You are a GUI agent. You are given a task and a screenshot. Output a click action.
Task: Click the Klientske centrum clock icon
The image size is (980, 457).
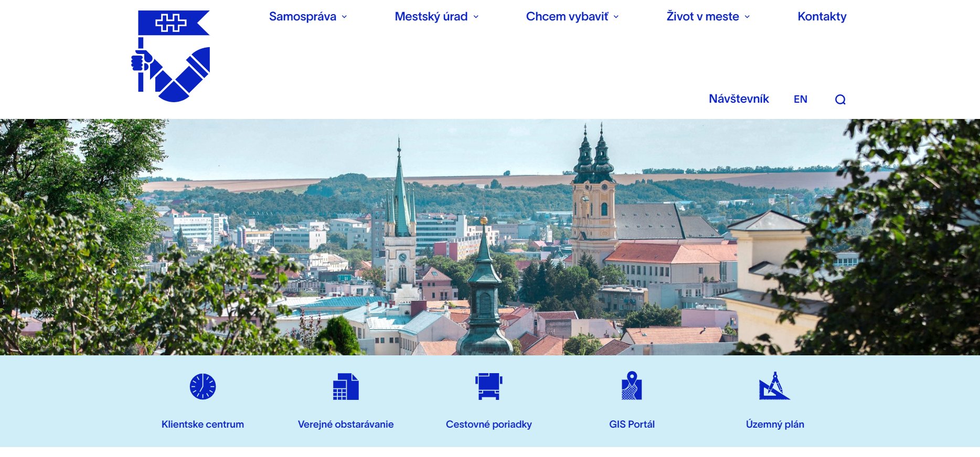point(203,387)
